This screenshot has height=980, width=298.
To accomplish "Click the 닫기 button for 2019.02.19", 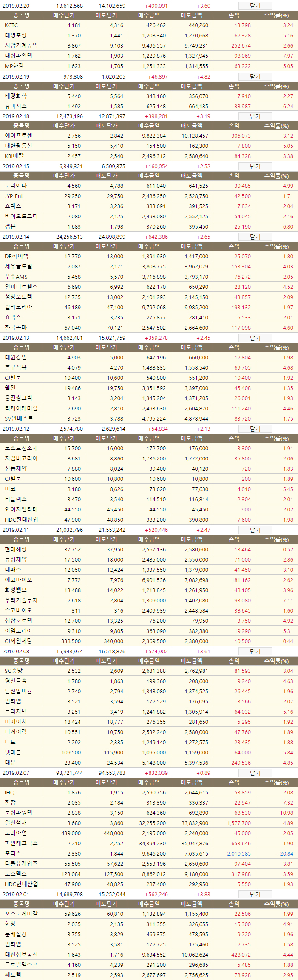I will pyautogui.click(x=255, y=77).
